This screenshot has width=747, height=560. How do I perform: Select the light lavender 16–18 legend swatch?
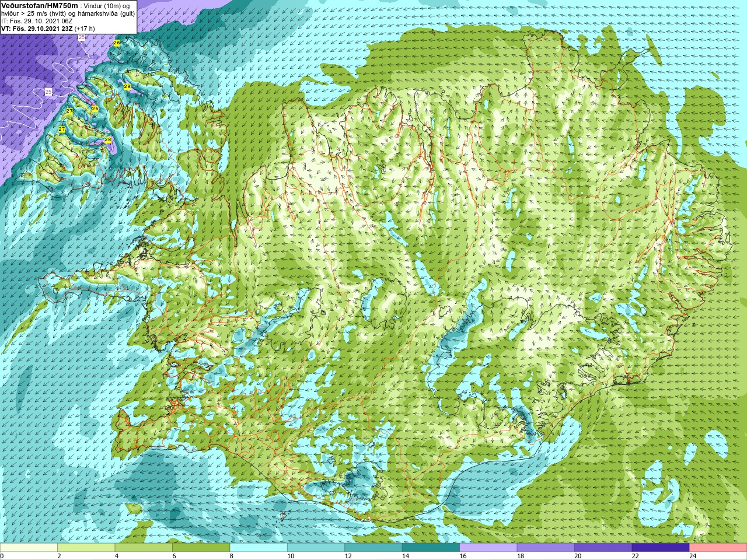point(488,548)
